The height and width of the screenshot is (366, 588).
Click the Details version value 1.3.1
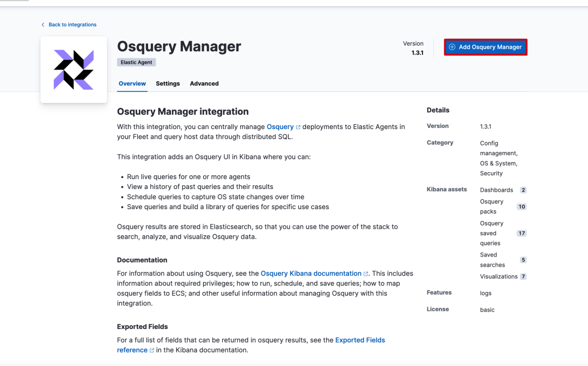486,126
